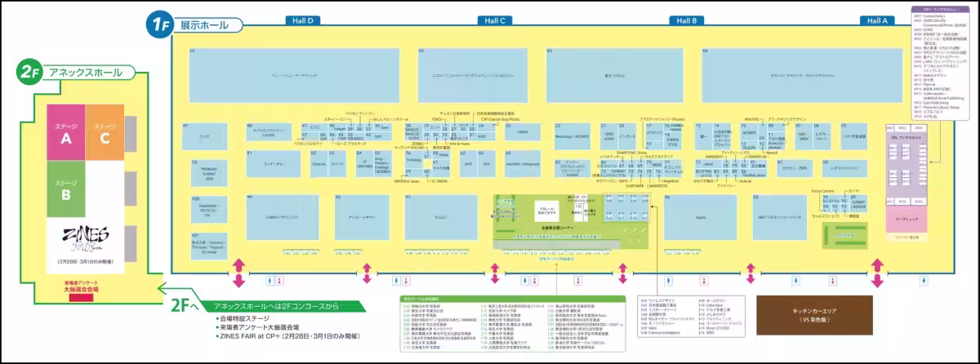The height and width of the screenshot is (364, 980).
Task: Switch to the Hall C label
Action: 495,20
